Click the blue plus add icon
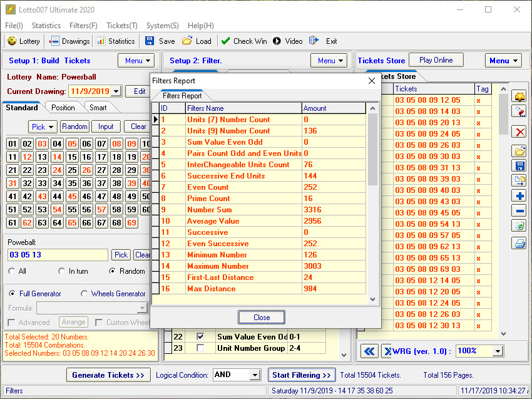The height and width of the screenshot is (399, 532). pos(519,196)
